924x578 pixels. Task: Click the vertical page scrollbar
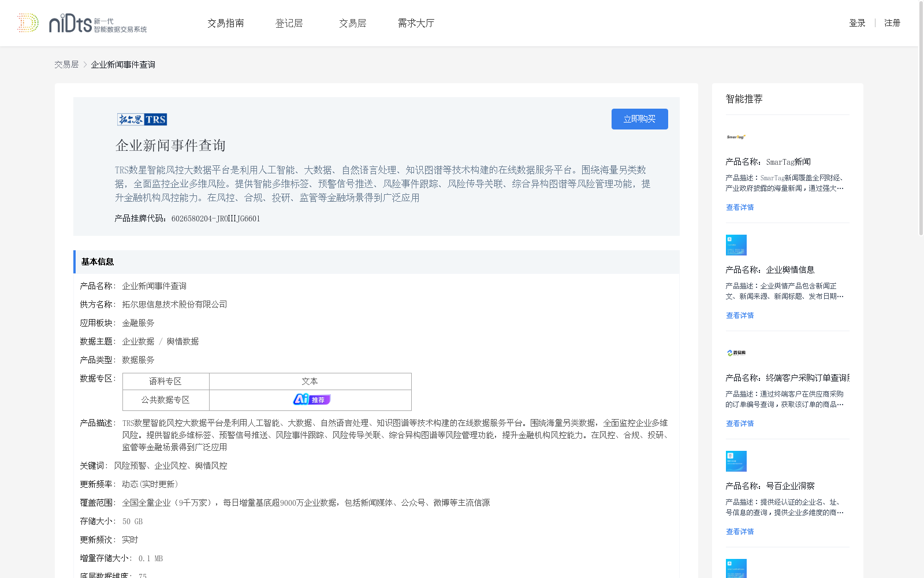[921, 119]
